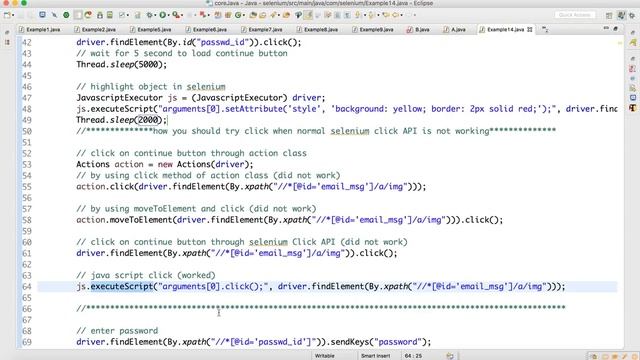Click the Thread.sleep(5000); statement on line 44
The height and width of the screenshot is (360, 640).
(x=122, y=64)
